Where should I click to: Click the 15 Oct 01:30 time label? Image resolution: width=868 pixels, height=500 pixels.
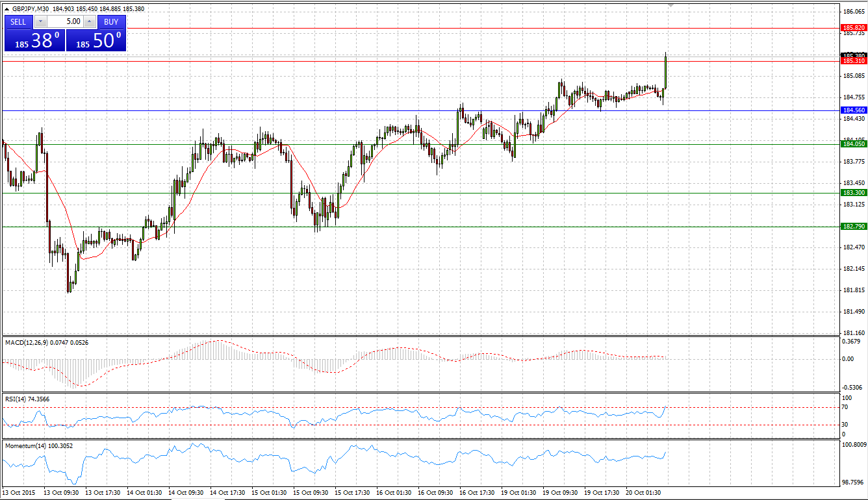(269, 493)
